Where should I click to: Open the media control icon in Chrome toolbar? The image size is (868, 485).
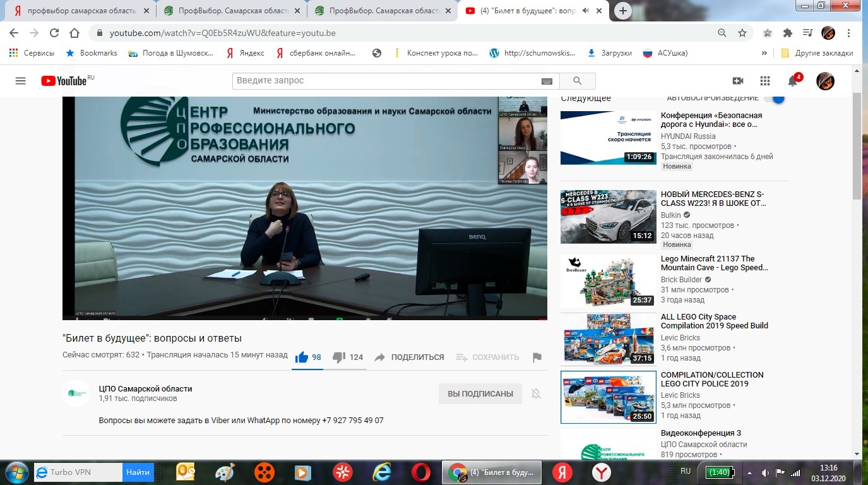pyautogui.click(x=807, y=33)
